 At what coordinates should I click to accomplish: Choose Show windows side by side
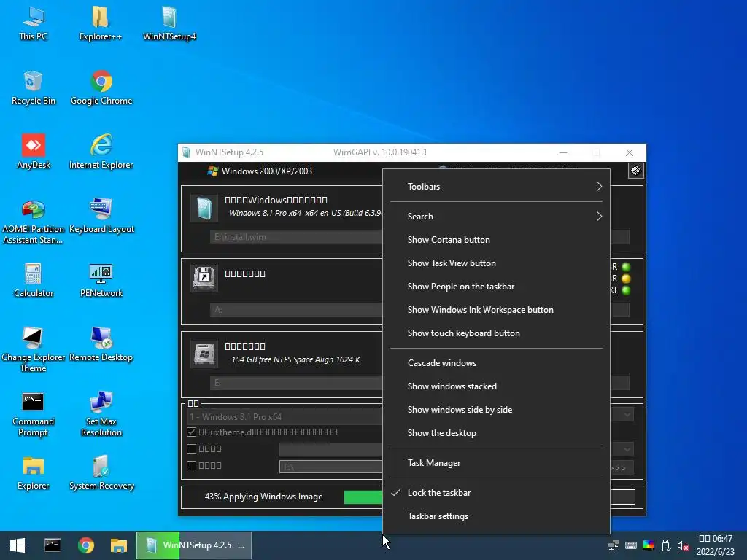[496, 410]
